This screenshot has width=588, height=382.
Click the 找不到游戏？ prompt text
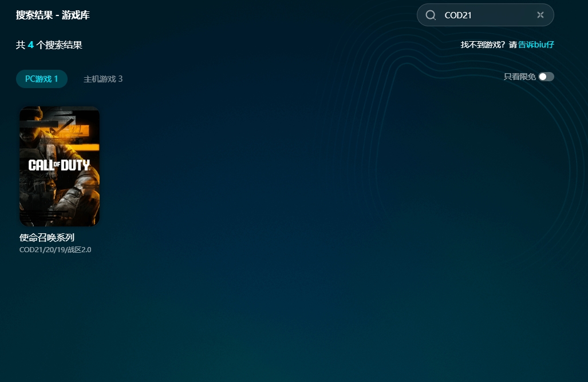coord(483,45)
